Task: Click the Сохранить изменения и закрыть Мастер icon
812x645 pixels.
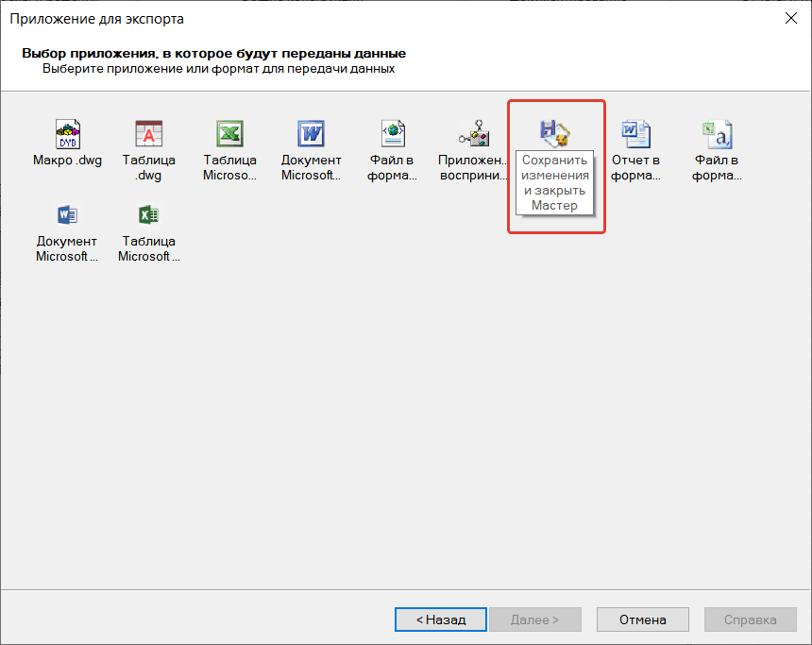Action: point(554,134)
